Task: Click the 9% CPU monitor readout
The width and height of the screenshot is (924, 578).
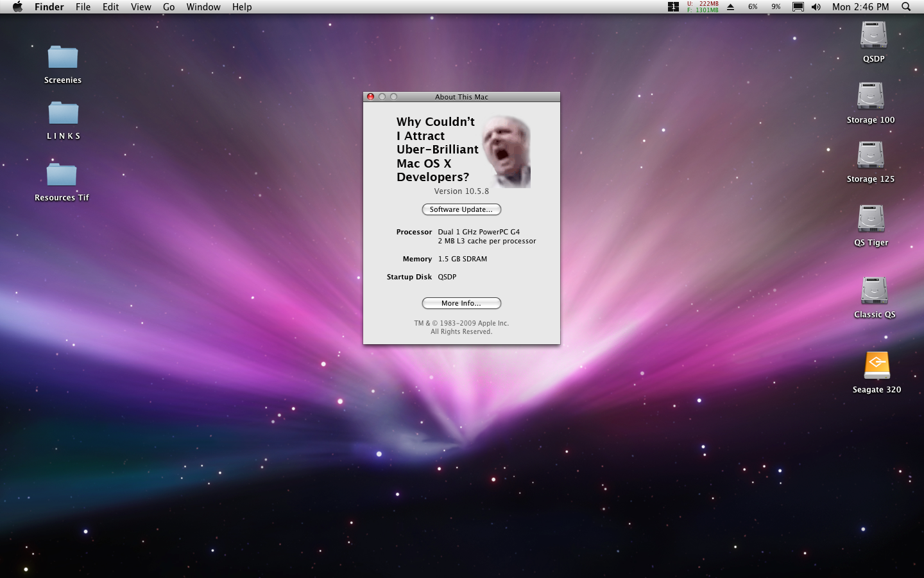Action: click(x=776, y=7)
